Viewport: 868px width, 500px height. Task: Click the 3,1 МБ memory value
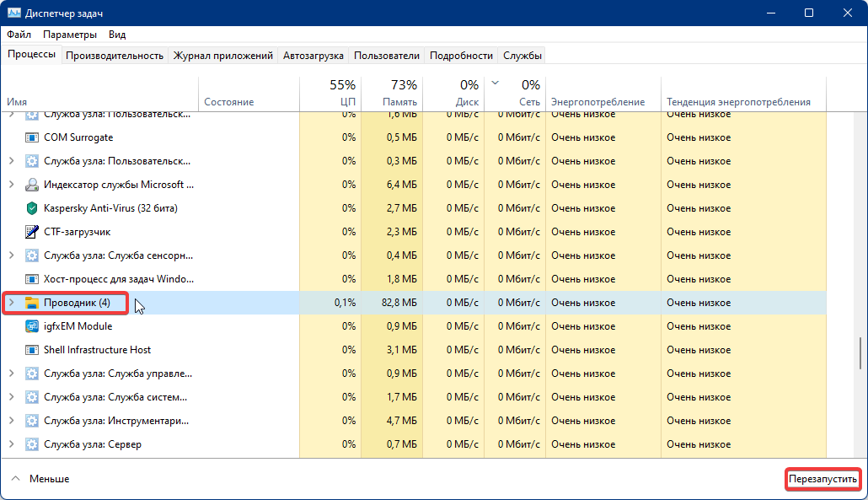[401, 350]
